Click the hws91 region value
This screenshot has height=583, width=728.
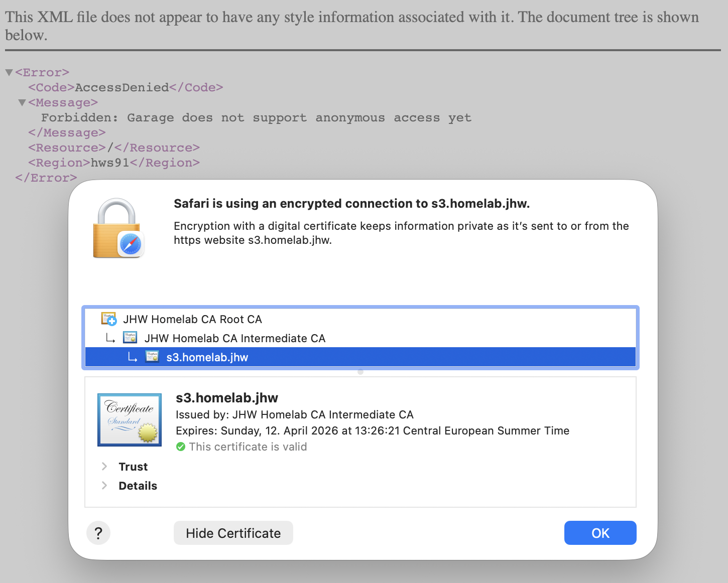pos(110,163)
